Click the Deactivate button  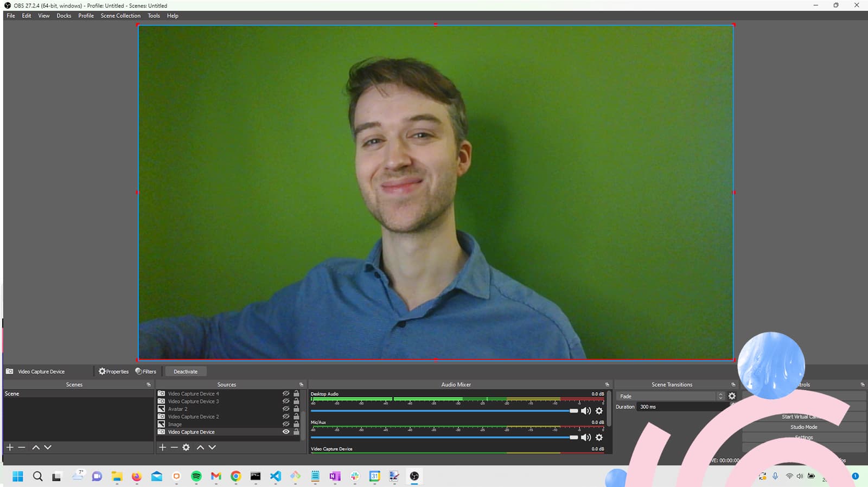click(186, 371)
